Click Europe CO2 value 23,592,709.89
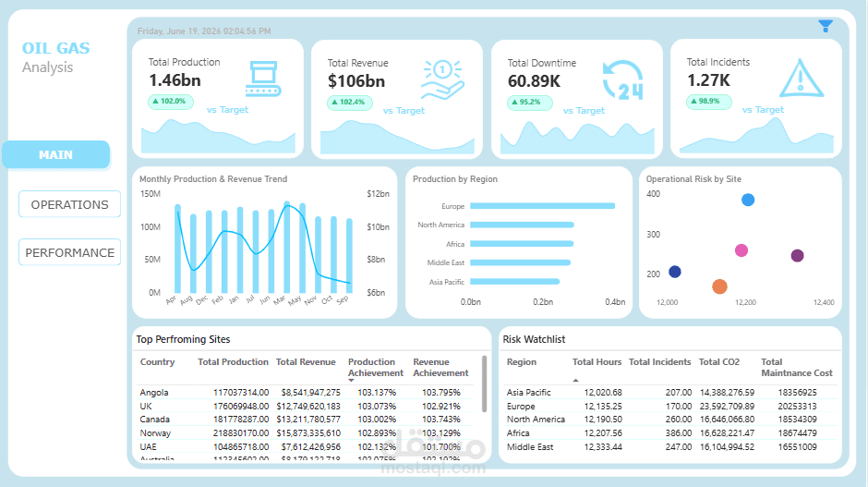The height and width of the screenshot is (487, 868). 727,406
